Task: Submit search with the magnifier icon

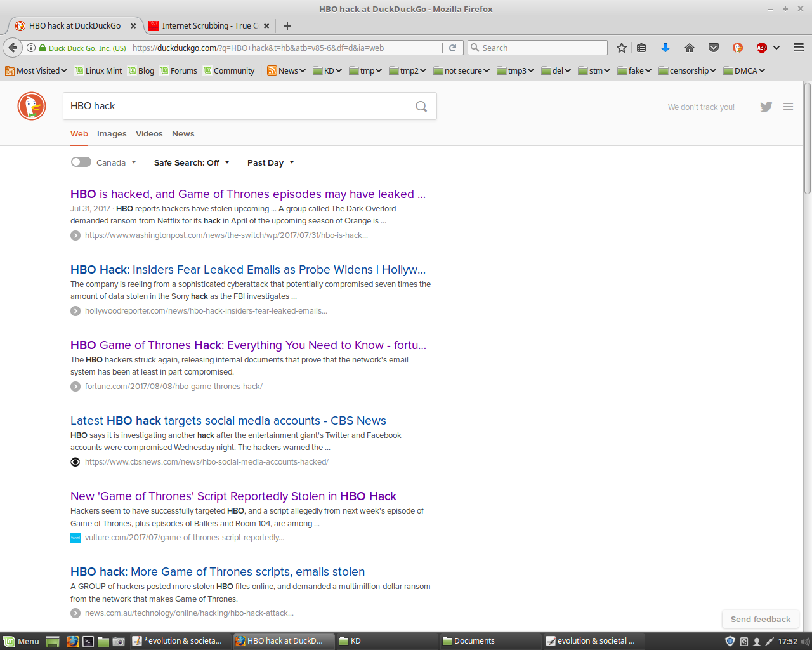Action: (421, 106)
